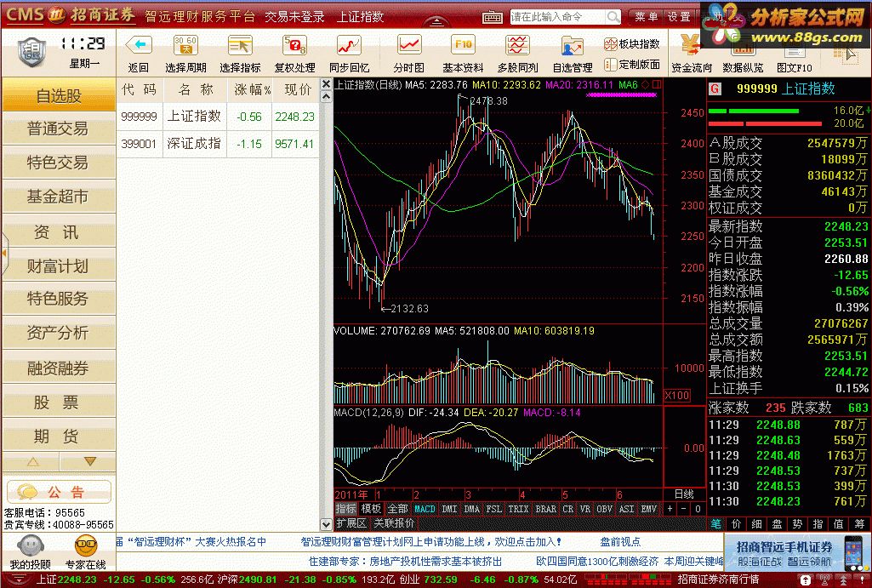Click sidebar up triangle arrow
The image size is (872, 588).
(32, 462)
